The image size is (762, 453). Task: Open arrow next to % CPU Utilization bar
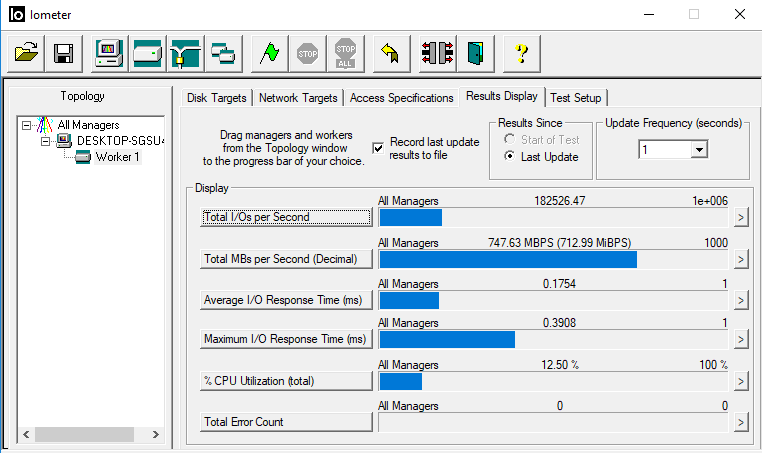click(x=741, y=382)
